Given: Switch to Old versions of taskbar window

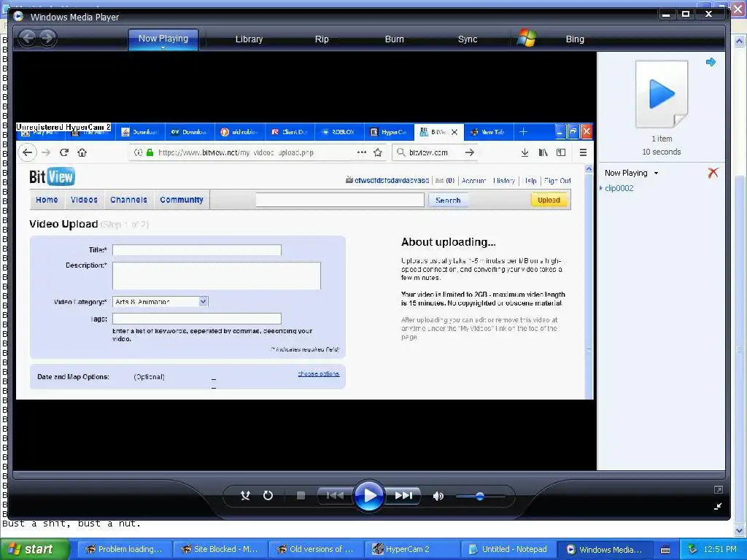Looking at the screenshot, I should pyautogui.click(x=315, y=549).
